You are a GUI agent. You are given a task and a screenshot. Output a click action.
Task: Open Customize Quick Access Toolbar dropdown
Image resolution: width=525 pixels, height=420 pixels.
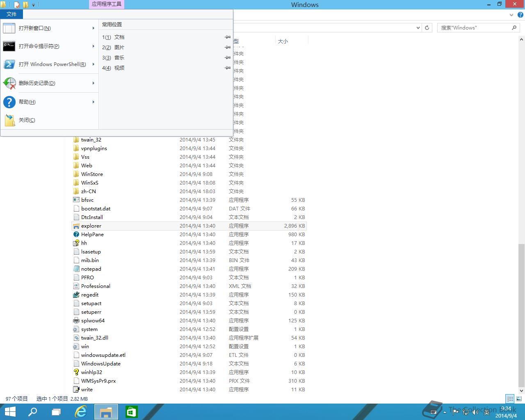pyautogui.click(x=34, y=5)
